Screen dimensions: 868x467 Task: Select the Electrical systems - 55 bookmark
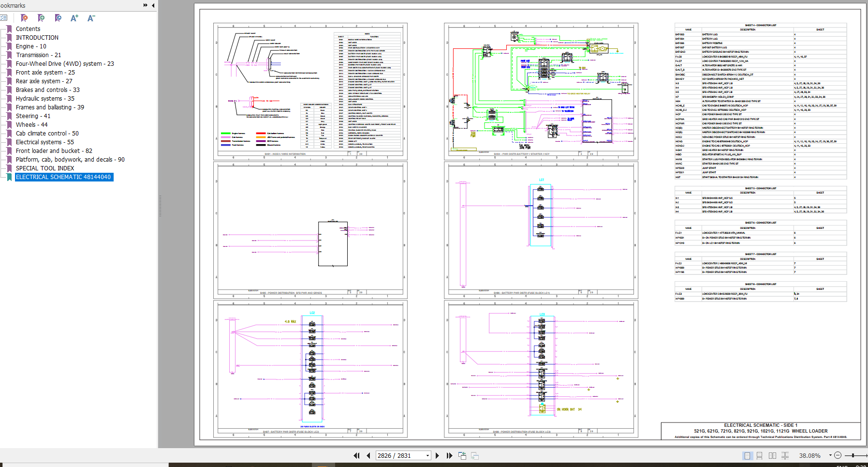(44, 142)
